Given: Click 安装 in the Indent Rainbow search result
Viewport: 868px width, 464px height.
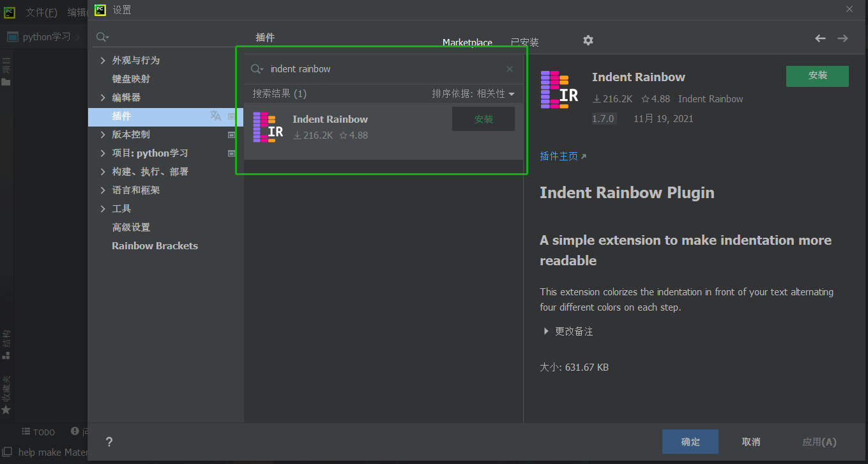Looking at the screenshot, I should click(x=483, y=119).
